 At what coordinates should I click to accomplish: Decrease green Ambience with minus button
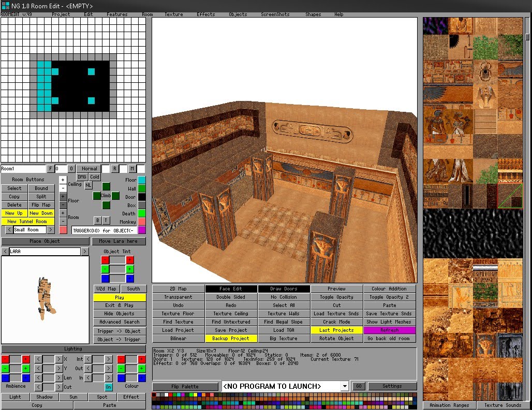click(x=5, y=368)
